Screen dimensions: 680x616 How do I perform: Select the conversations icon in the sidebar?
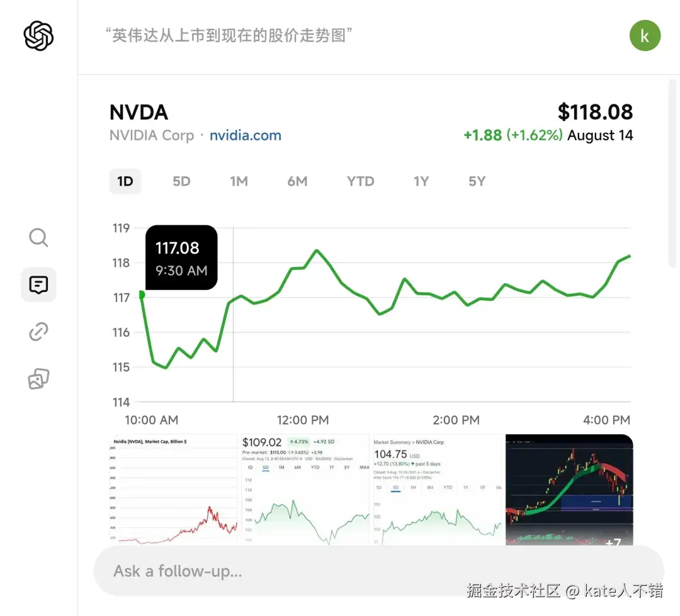(38, 284)
